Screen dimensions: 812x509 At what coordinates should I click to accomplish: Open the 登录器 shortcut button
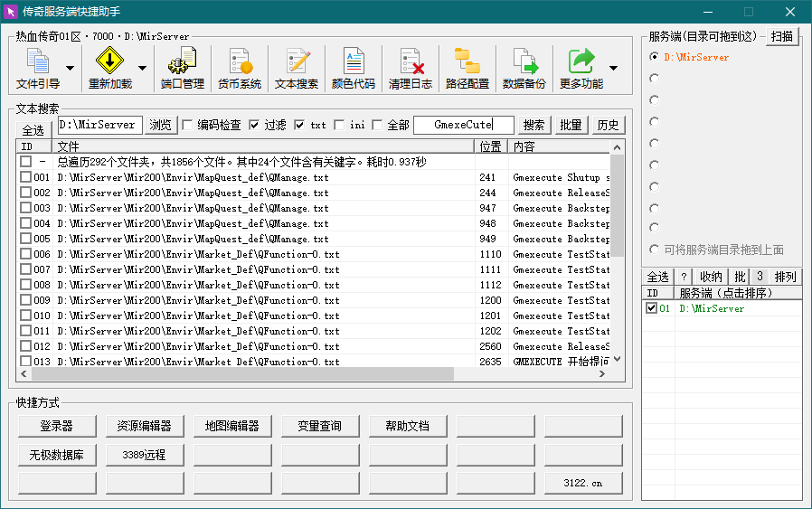point(56,426)
